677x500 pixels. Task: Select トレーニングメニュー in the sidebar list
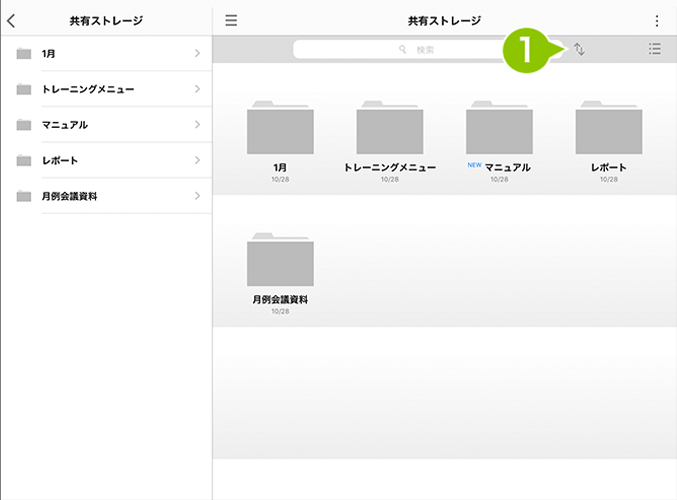[x=106, y=89]
